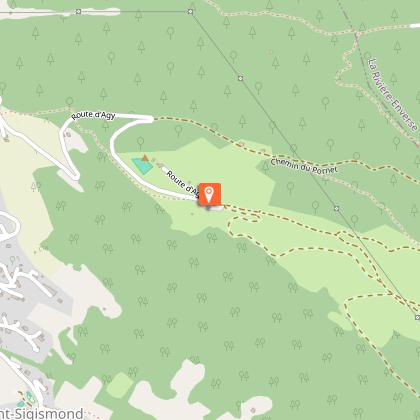Click the small building beneath the orange pin

(214, 208)
